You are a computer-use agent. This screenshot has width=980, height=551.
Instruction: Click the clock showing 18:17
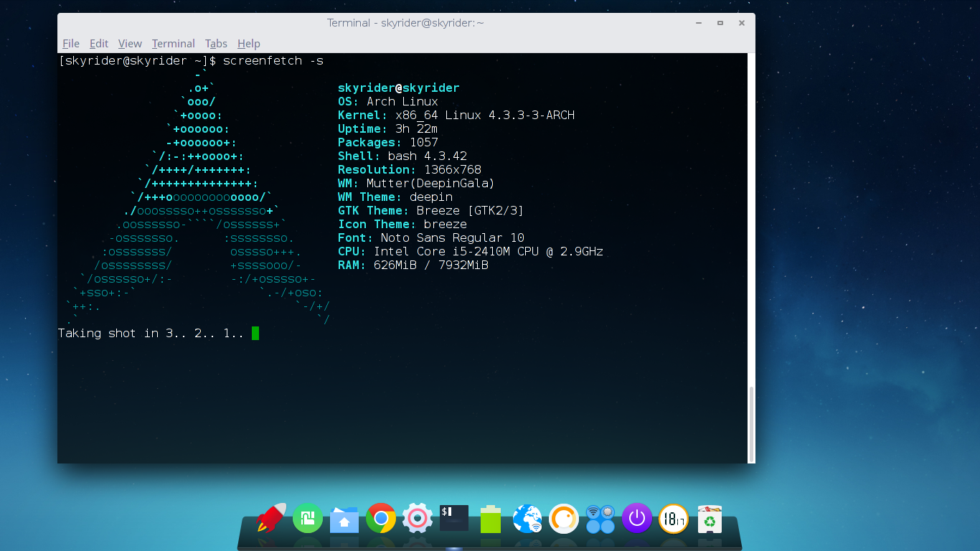(674, 518)
